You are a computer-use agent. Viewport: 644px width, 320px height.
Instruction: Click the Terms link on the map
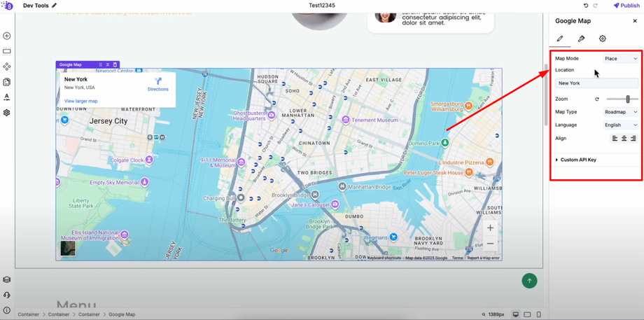[x=457, y=258]
